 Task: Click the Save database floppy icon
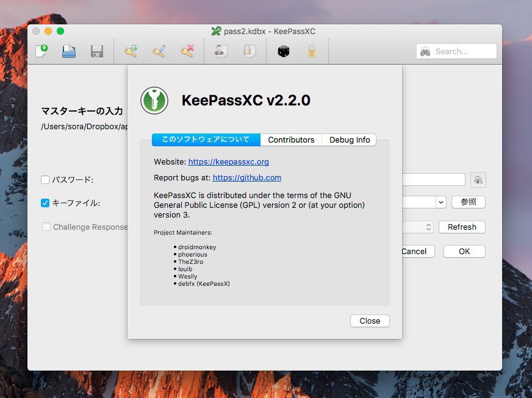click(96, 51)
